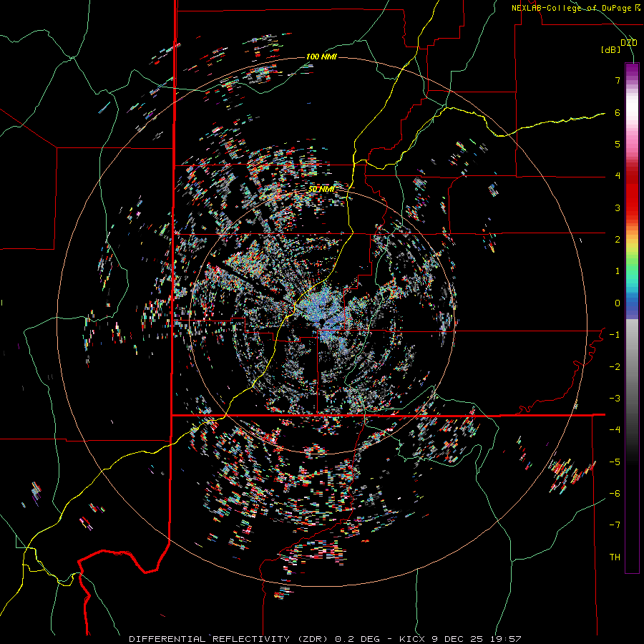
Task: Click the 50 NMI range ring label
Action: 321,190
